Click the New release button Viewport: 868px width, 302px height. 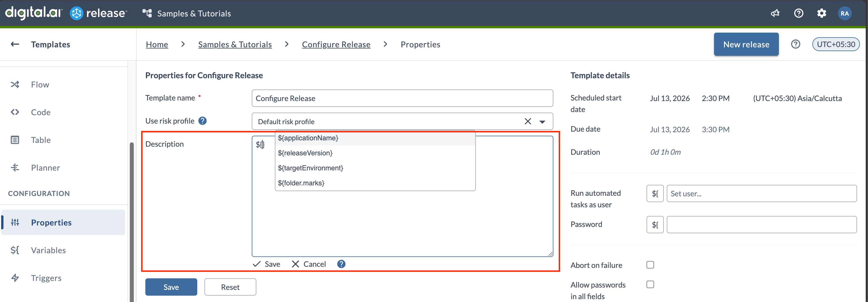point(746,44)
